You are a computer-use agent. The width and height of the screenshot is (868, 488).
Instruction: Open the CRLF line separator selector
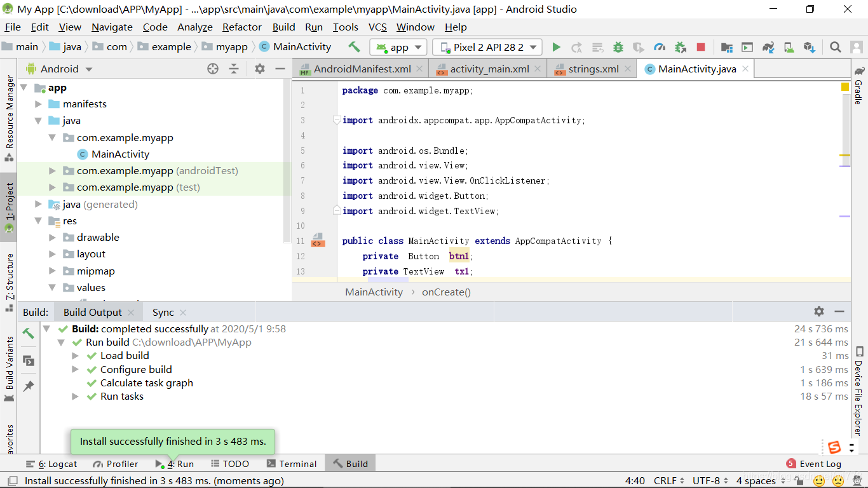point(669,481)
